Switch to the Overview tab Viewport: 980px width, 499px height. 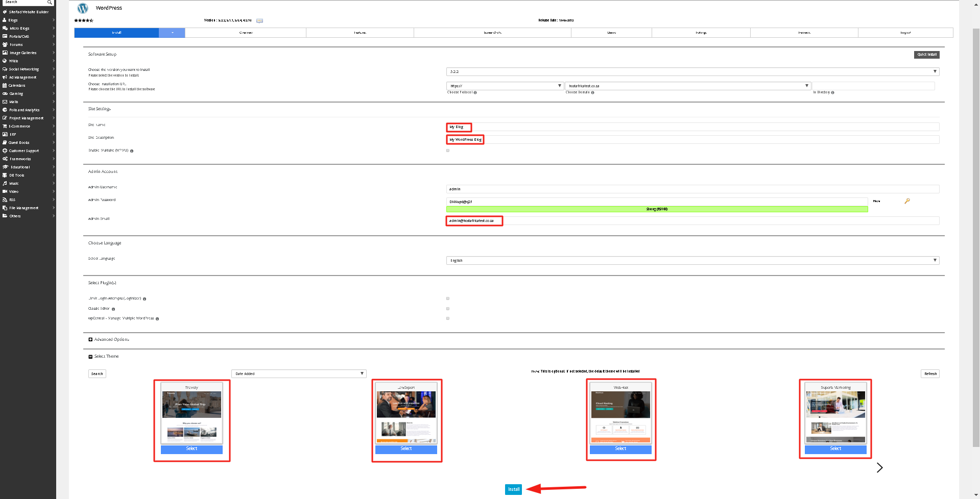tap(246, 33)
